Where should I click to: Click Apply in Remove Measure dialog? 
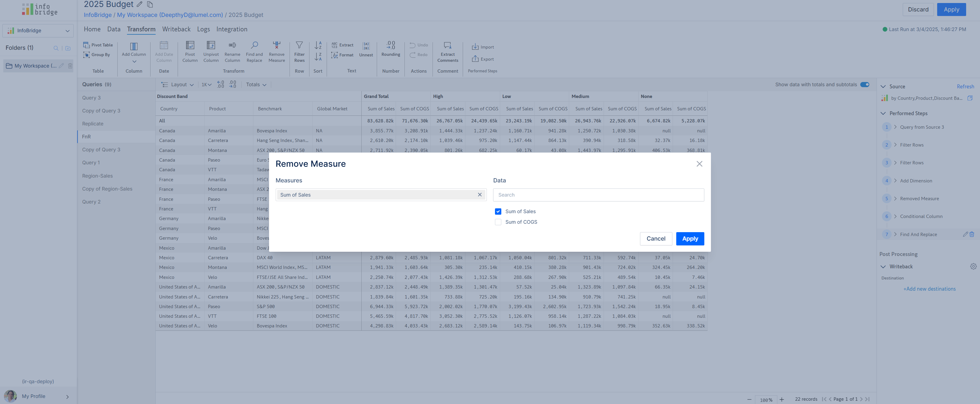690,238
